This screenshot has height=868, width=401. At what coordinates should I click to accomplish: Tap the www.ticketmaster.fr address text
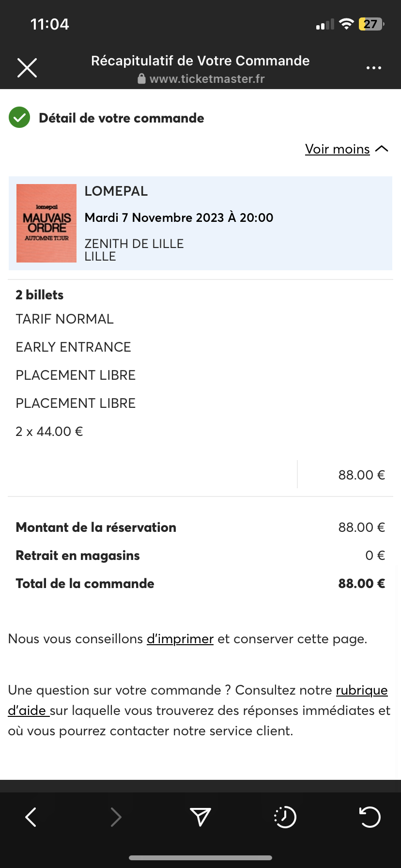click(x=207, y=78)
